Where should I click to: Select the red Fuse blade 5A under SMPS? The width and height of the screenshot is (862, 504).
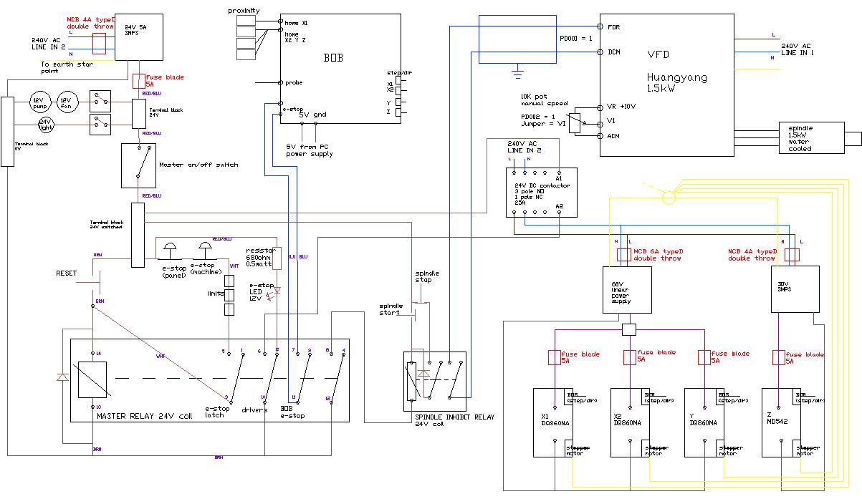pos(140,79)
